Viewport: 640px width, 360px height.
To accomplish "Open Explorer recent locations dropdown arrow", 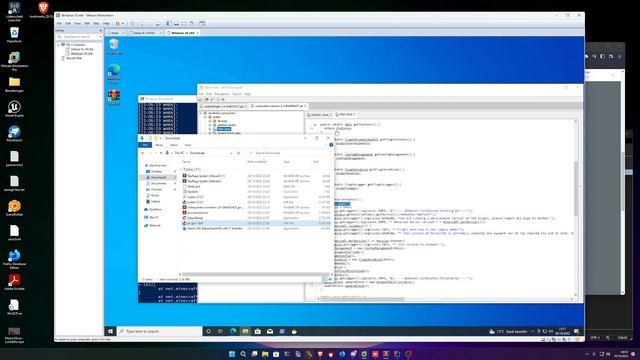I will click(155, 153).
